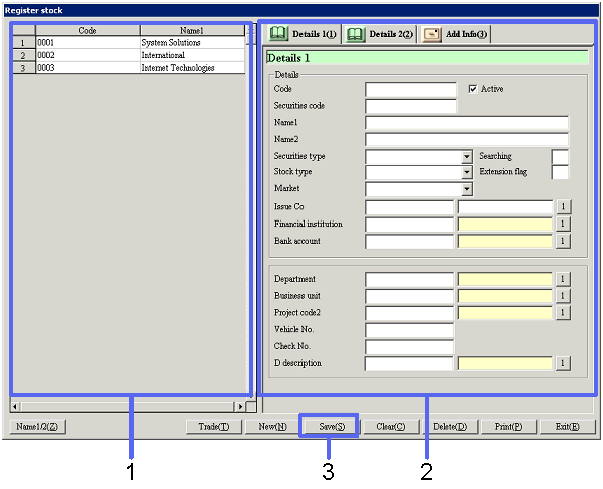
Task: Open the Securities type dropdown
Action: click(466, 157)
